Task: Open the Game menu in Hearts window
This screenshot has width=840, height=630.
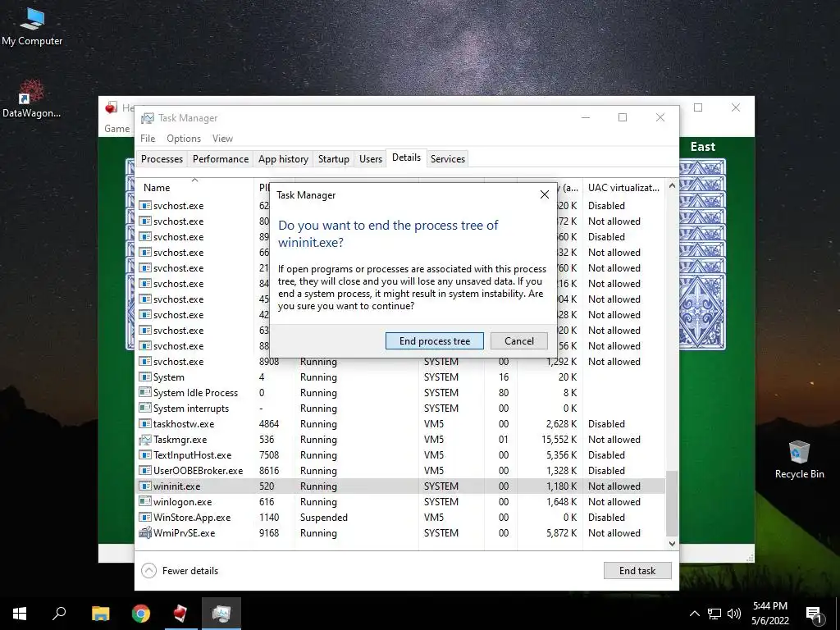Action: [116, 129]
